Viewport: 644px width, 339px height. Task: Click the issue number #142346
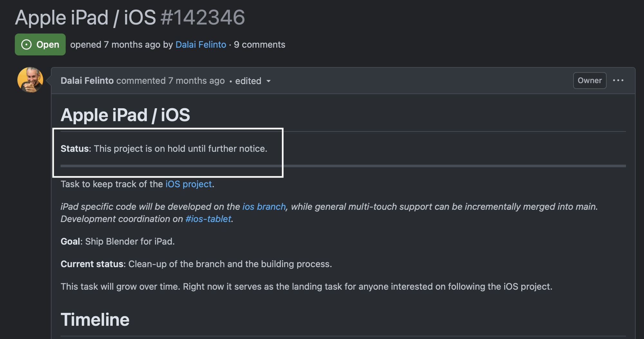pyautogui.click(x=203, y=17)
